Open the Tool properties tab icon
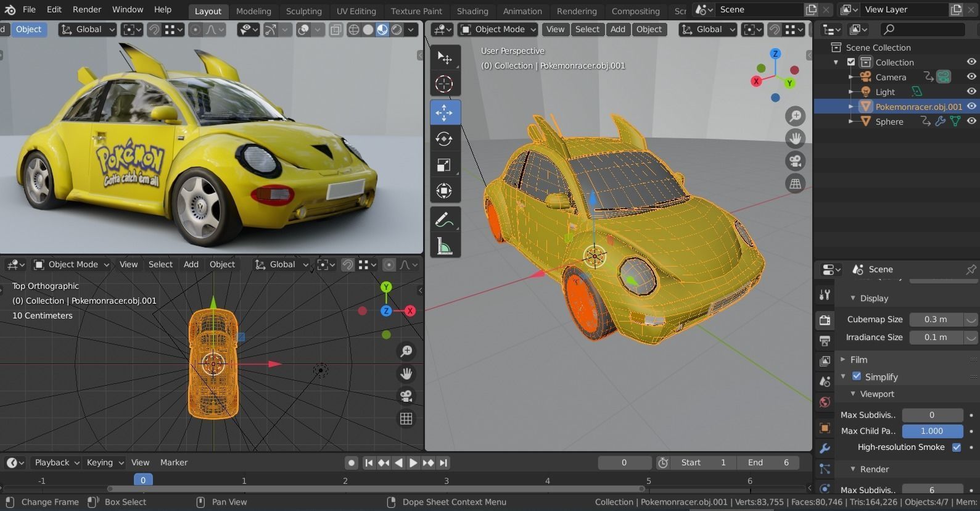This screenshot has width=980, height=511. [x=825, y=295]
